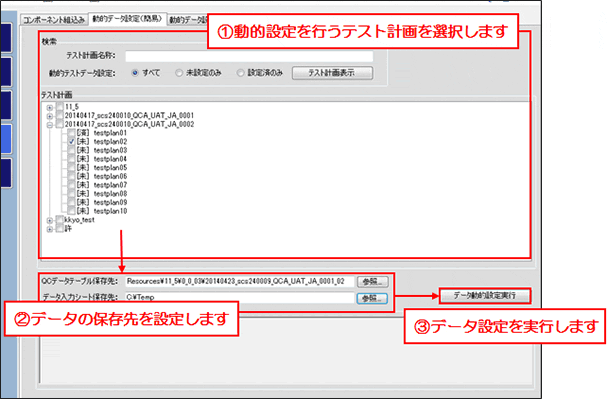Click the データ動的設定実行 button
This screenshot has height=399, width=608.
coord(485,295)
